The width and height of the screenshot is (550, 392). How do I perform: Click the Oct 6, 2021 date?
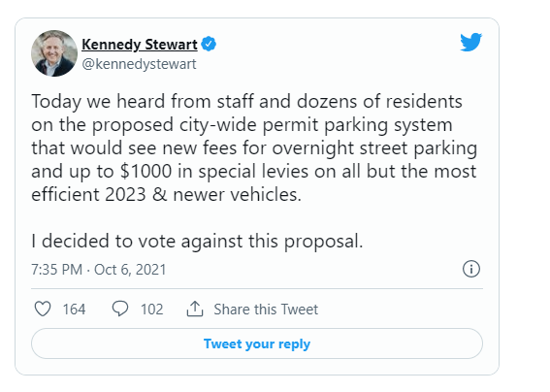(x=130, y=270)
